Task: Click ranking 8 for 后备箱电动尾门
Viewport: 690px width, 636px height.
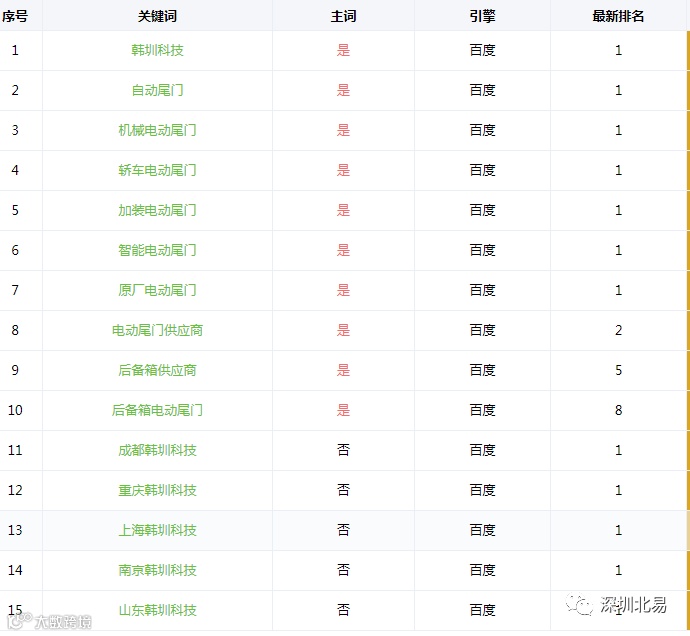Action: pyautogui.click(x=618, y=410)
